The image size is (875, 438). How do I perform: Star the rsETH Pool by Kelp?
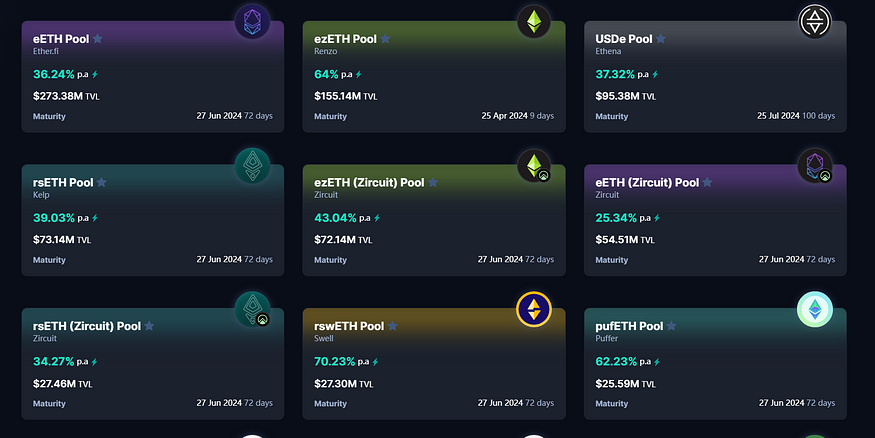point(102,183)
